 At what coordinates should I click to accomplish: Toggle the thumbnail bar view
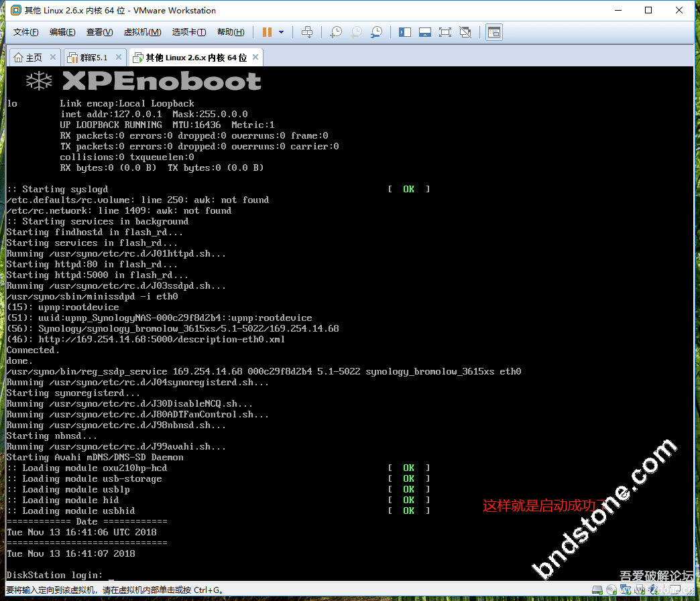pos(425,32)
